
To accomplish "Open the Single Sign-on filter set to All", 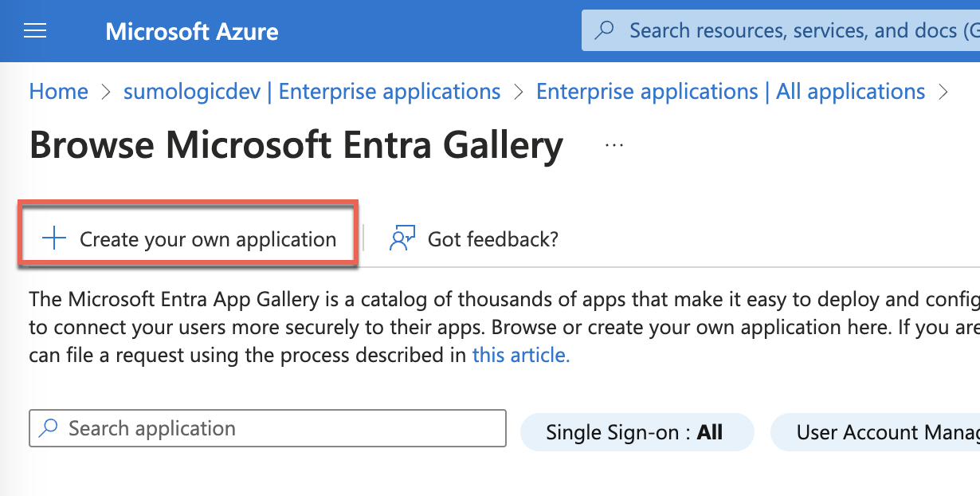I will coord(637,432).
